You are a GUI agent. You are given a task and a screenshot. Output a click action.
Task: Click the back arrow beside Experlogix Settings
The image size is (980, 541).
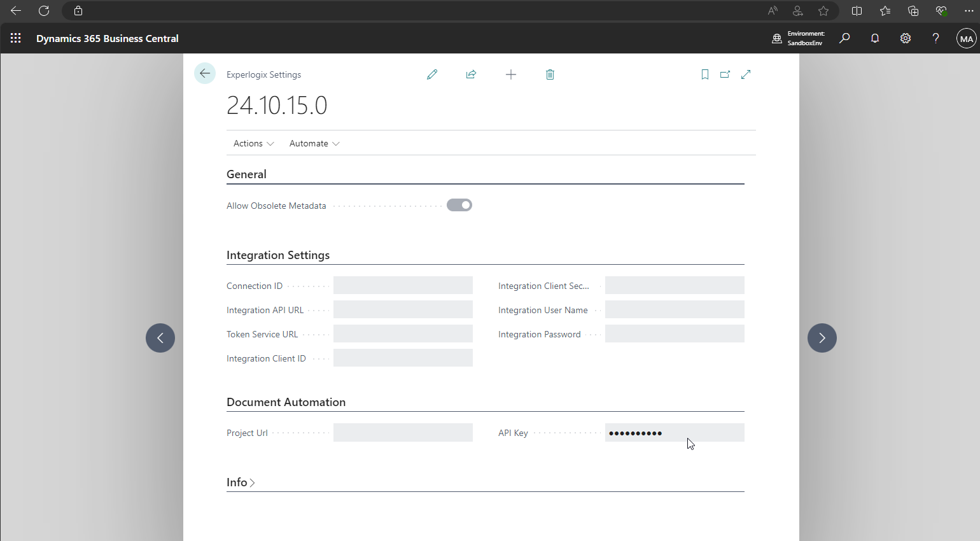coord(205,74)
